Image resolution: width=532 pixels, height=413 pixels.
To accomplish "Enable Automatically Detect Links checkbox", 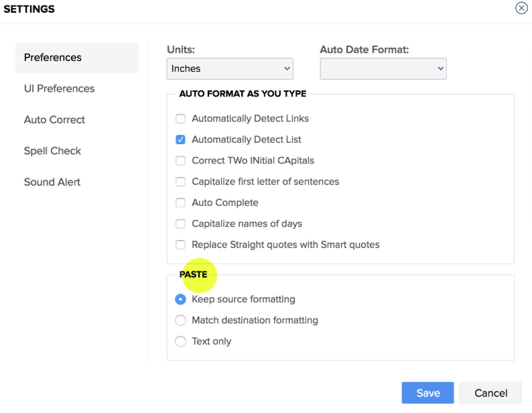I will pyautogui.click(x=180, y=119).
